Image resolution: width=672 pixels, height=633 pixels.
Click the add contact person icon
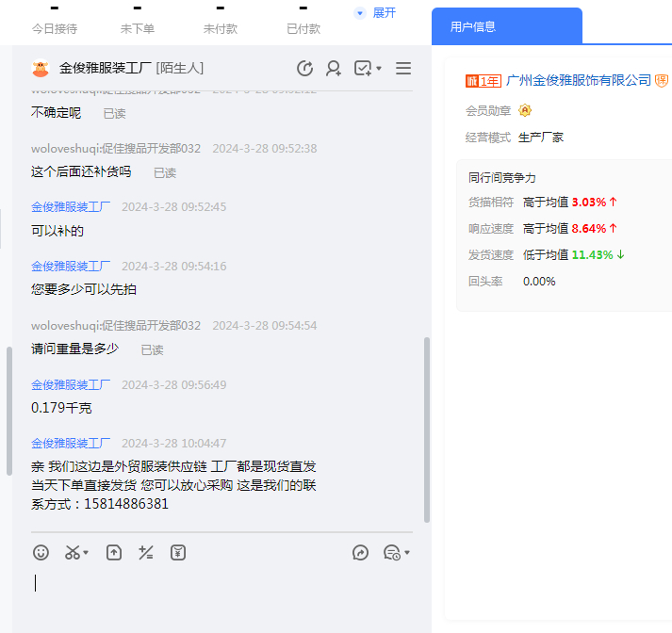point(334,68)
